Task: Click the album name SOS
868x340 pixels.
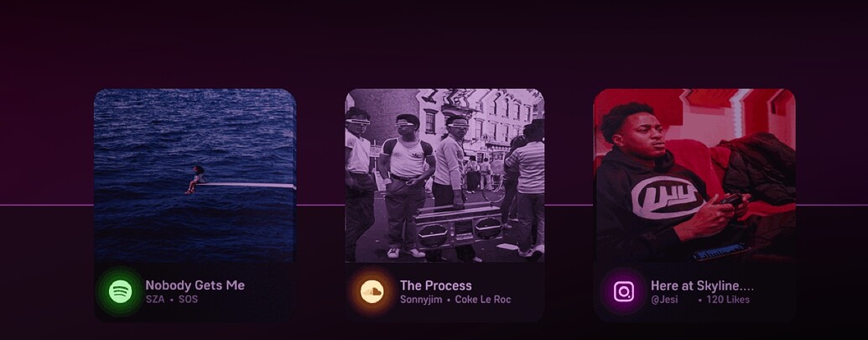Action: (x=188, y=300)
